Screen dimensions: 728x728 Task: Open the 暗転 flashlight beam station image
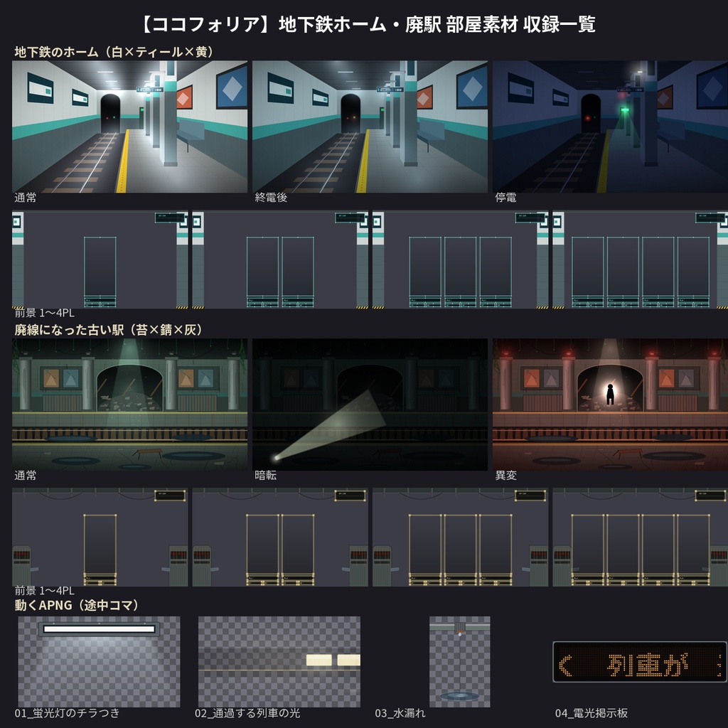coord(370,405)
